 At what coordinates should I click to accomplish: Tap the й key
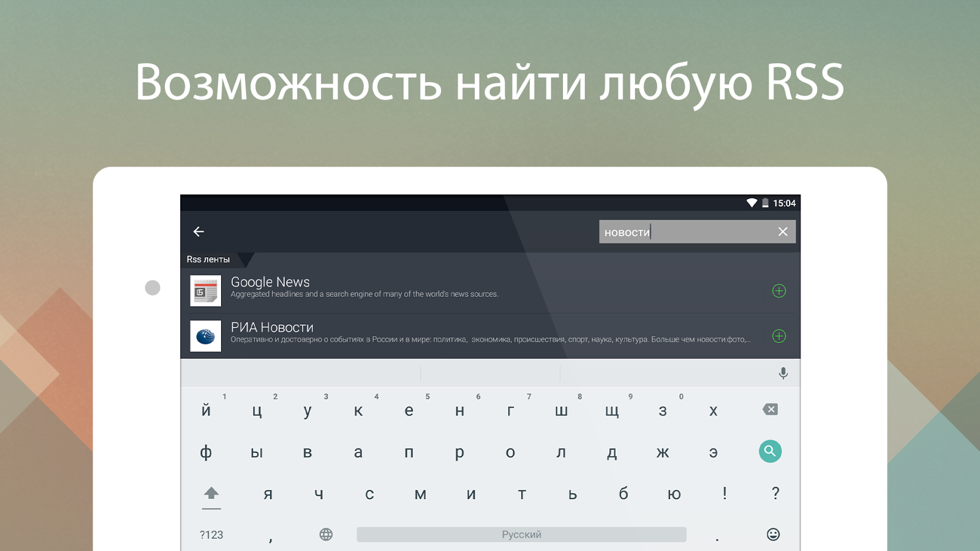click(206, 410)
